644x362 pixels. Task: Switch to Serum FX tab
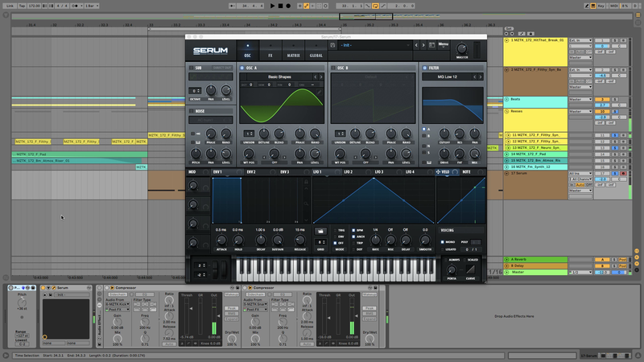[x=270, y=50]
